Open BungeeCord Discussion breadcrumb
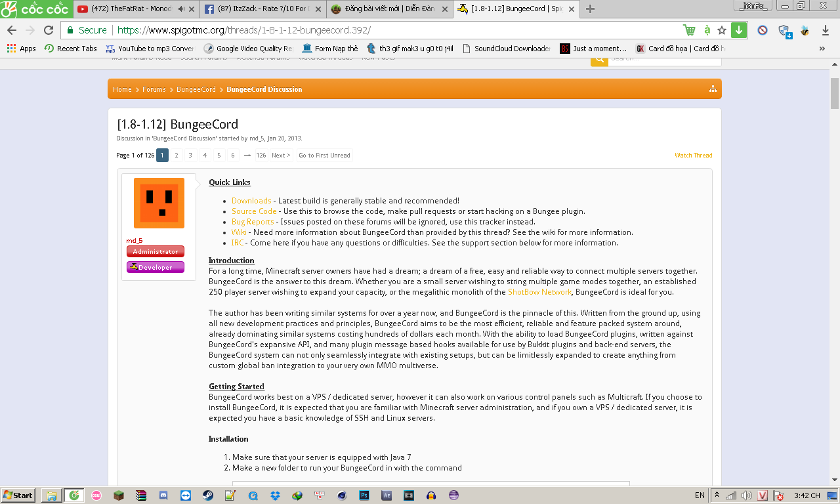Screen dimensions: 840x504 click(264, 89)
